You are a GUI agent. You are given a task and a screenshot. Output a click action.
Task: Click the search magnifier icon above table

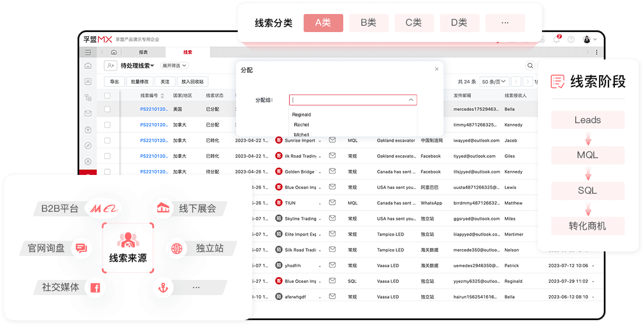[530, 66]
